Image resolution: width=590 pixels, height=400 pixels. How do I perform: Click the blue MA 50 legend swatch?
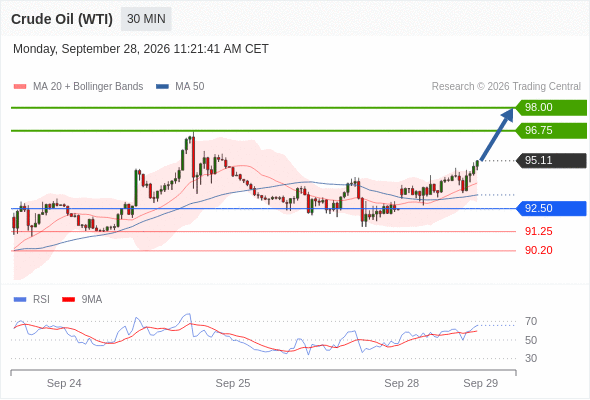[x=162, y=87]
